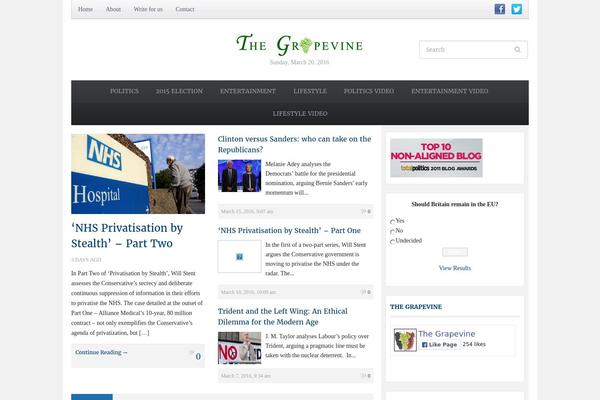The height and width of the screenshot is (400, 600).
Task: Open the Politics section
Action: [124, 91]
